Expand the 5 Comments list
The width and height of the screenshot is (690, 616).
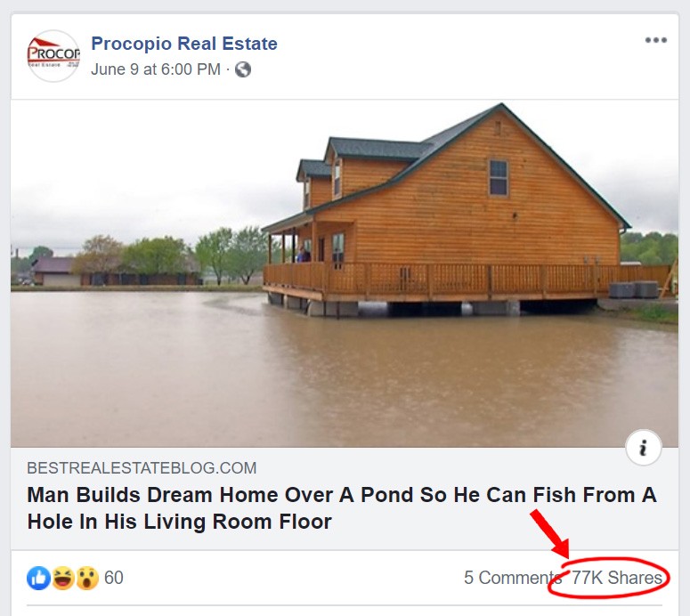pos(513,578)
